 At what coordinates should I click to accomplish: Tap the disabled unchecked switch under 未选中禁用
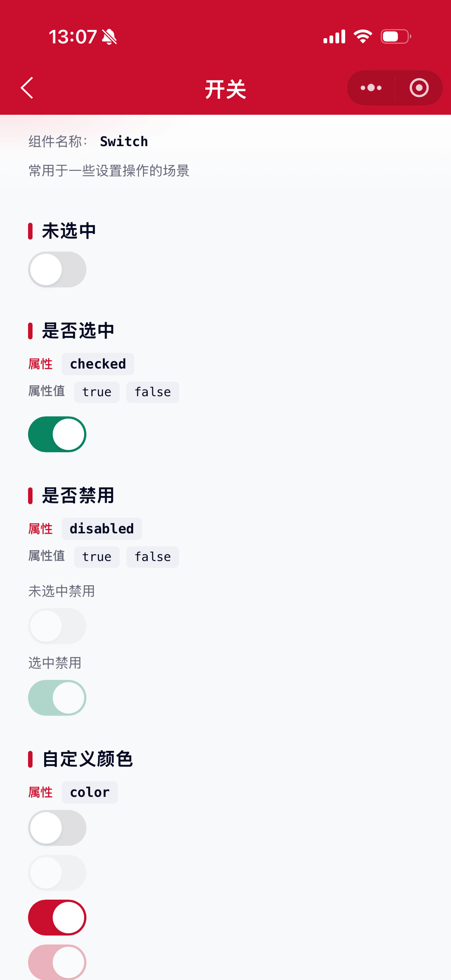57,626
